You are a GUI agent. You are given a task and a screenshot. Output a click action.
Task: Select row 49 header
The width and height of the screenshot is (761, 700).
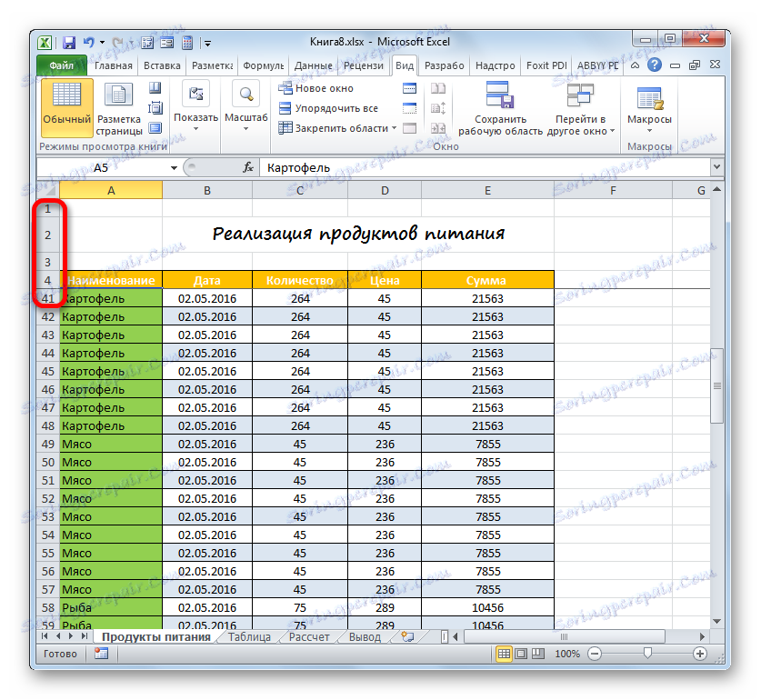point(48,444)
